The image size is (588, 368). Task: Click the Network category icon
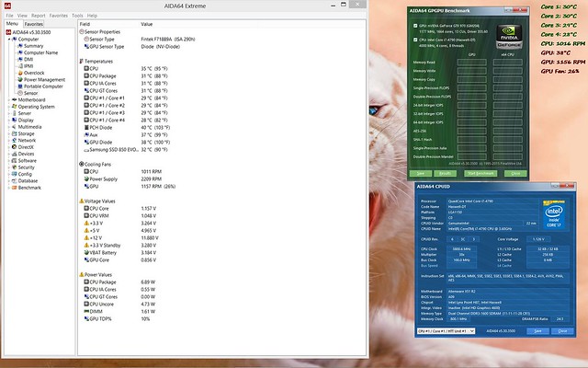(15, 141)
